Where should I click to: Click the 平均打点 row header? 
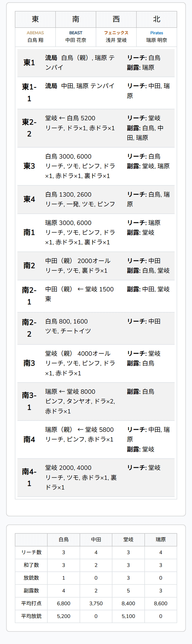point(31,603)
